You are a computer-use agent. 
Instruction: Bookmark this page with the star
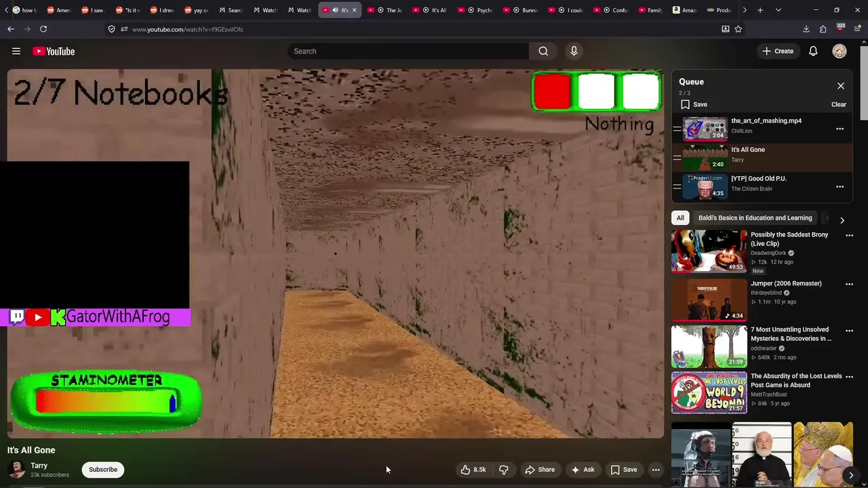(738, 29)
